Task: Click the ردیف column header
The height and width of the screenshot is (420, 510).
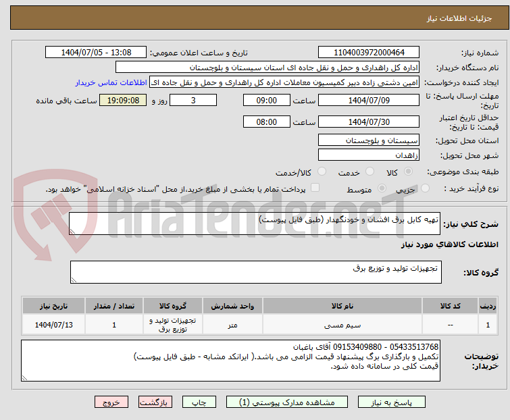Action: point(488,306)
